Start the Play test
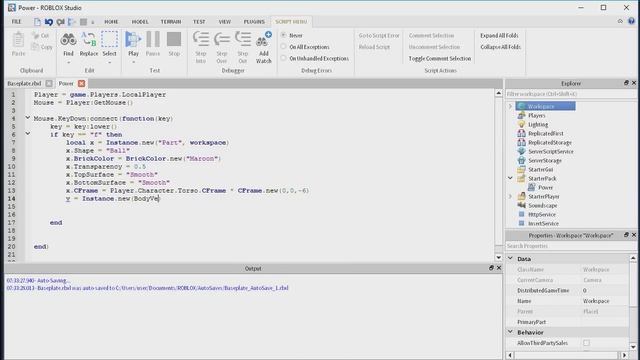Viewport: 640px width, 360px height. tap(133, 40)
